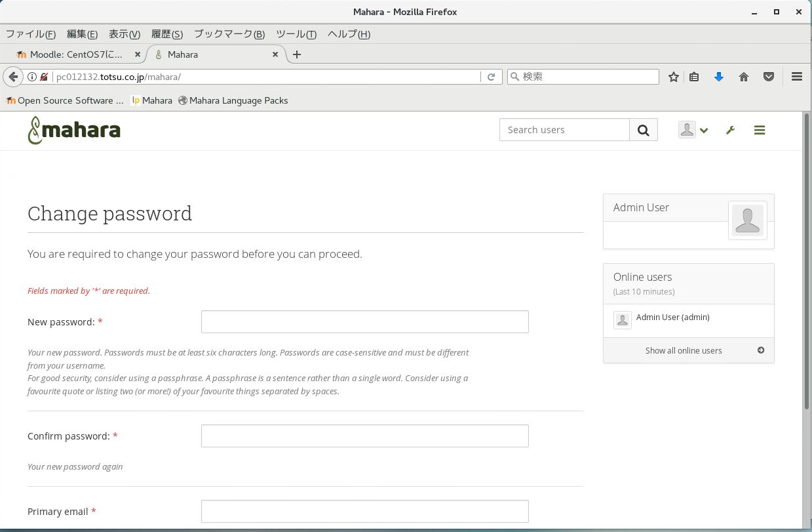Click the Mahara logo
The width and height of the screenshot is (812, 532).
[74, 130]
